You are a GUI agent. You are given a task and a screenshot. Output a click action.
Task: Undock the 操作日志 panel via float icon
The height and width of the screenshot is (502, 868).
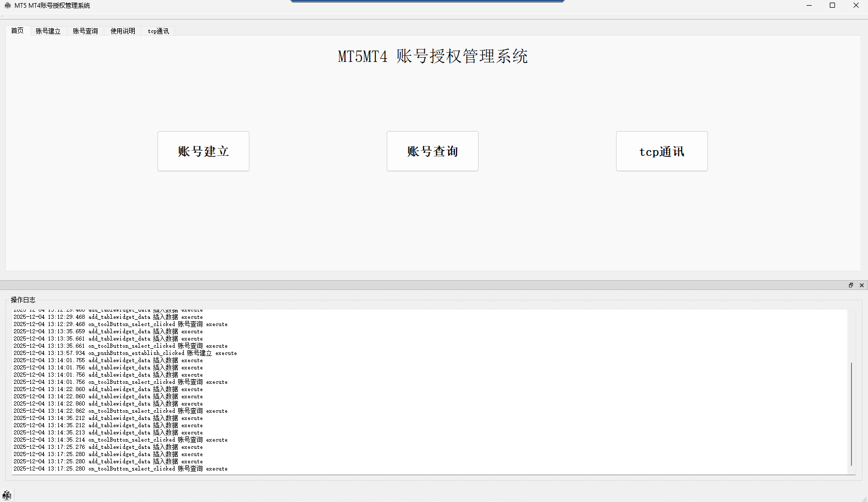(x=850, y=285)
